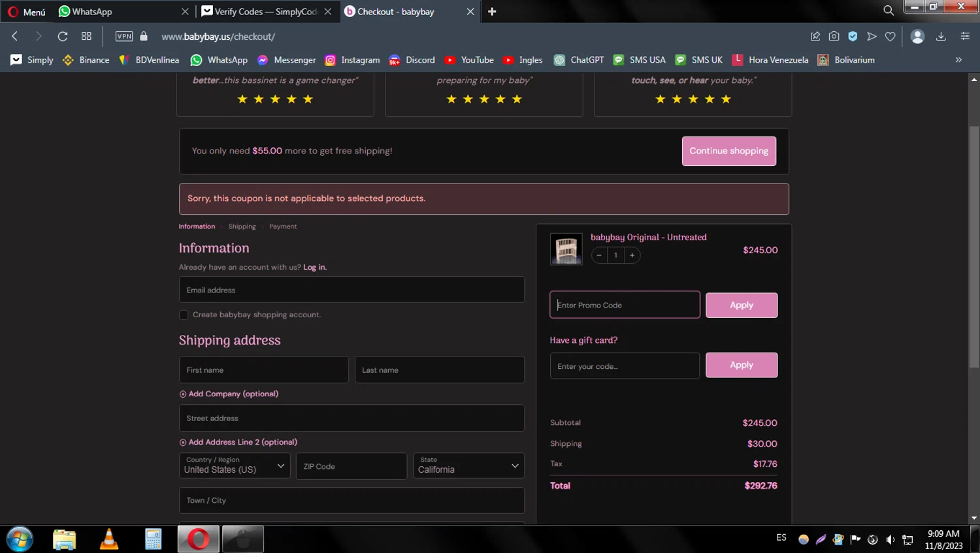Select the Checkout - babybay tab
This screenshot has width=980, height=553.
409,12
